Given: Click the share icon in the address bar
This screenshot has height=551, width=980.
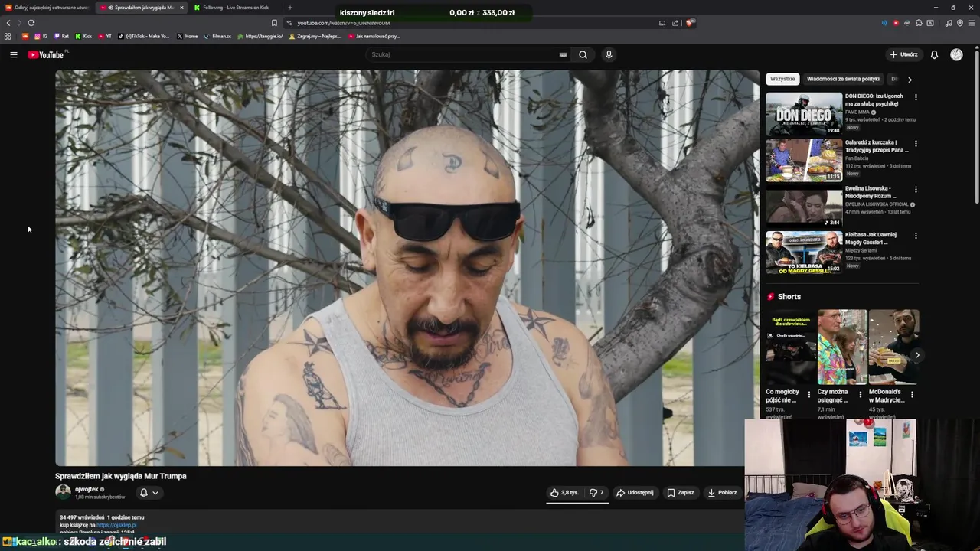Looking at the screenshot, I should coord(675,23).
